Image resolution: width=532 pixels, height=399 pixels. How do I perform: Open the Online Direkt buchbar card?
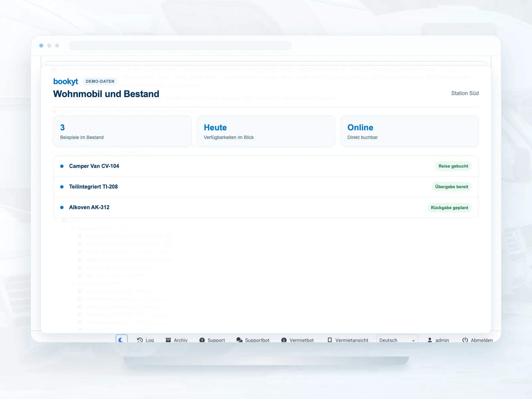coord(410,131)
